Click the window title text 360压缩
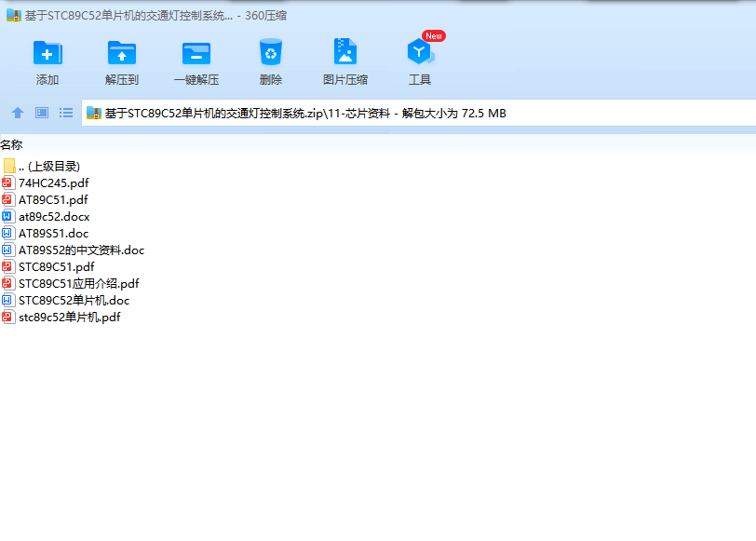Viewport: 756px width, 541px height. coord(265,16)
